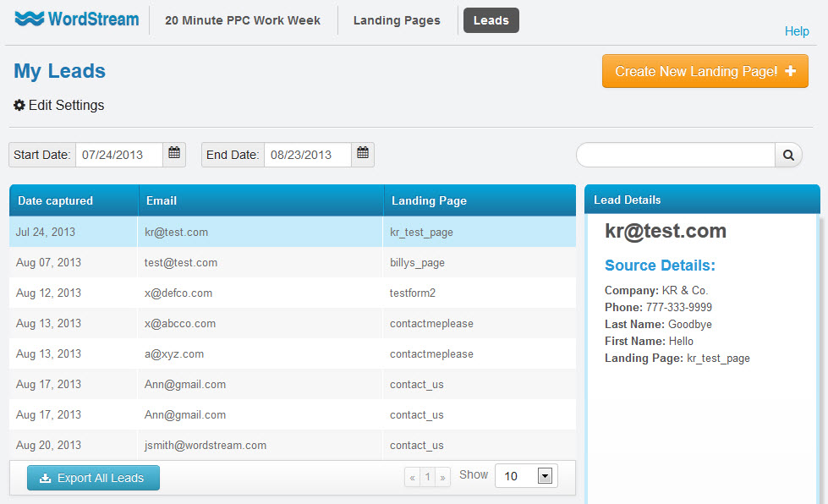828x504 pixels.
Task: Click the plus icon on Create New Landing Page
Action: pyautogui.click(x=791, y=71)
